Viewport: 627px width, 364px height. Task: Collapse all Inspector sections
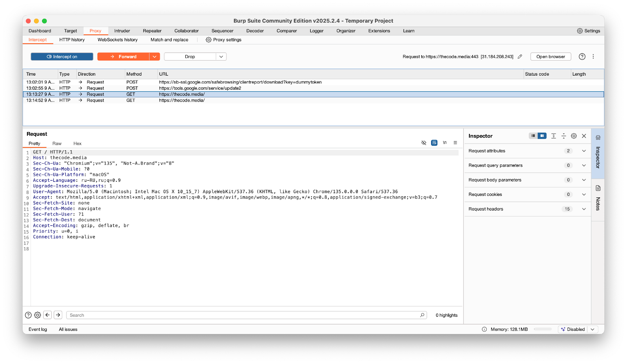point(564,136)
